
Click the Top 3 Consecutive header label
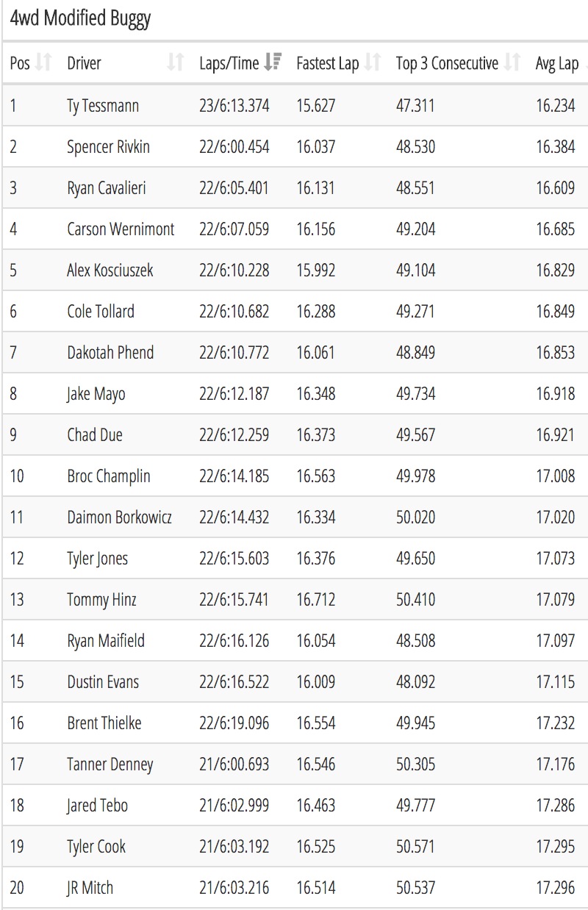click(447, 64)
